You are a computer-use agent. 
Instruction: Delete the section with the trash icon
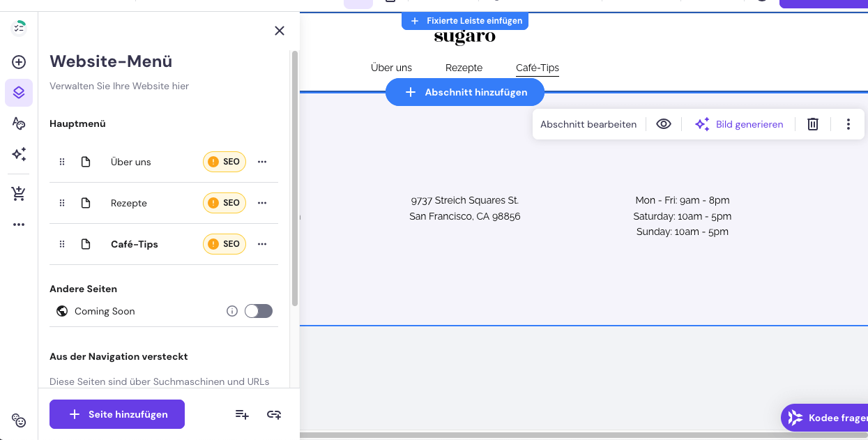pos(813,124)
